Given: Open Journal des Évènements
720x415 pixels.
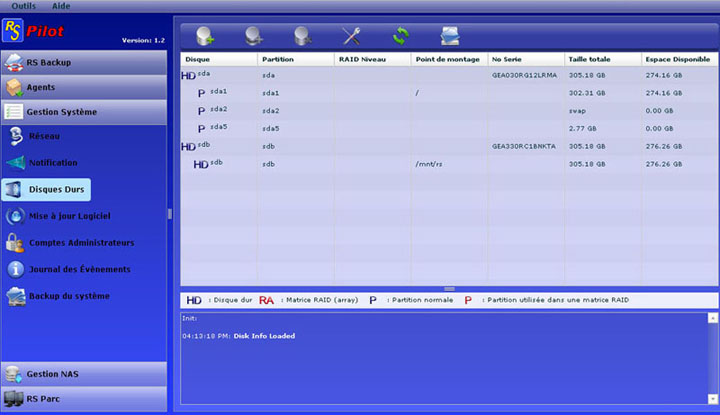Looking at the screenshot, I should [x=79, y=269].
